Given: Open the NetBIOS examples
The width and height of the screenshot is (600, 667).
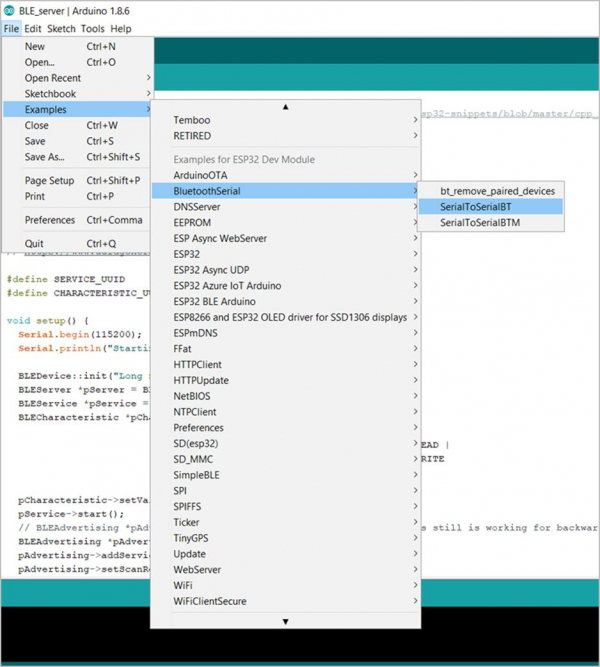Looking at the screenshot, I should [286, 396].
